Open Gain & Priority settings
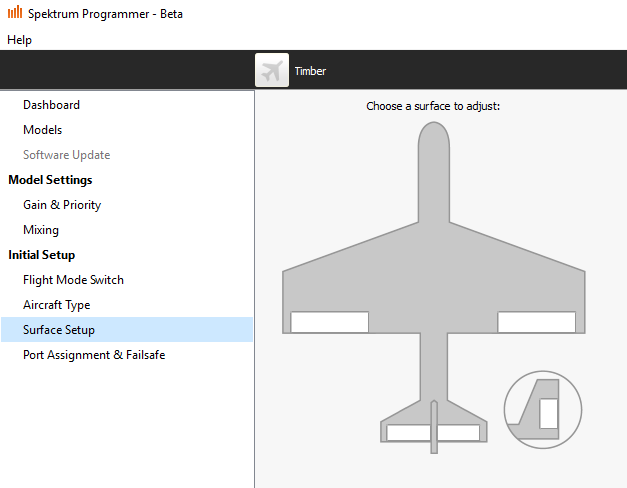 62,205
